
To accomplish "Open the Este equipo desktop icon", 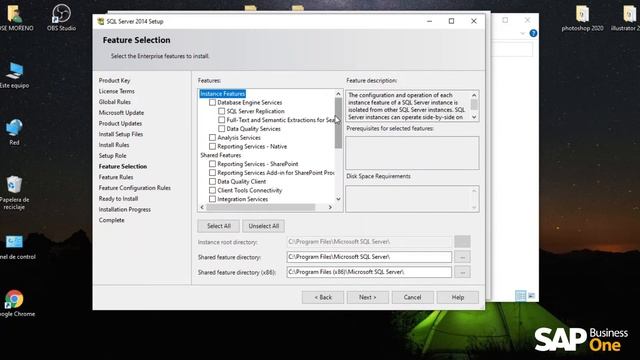I will click(15, 75).
